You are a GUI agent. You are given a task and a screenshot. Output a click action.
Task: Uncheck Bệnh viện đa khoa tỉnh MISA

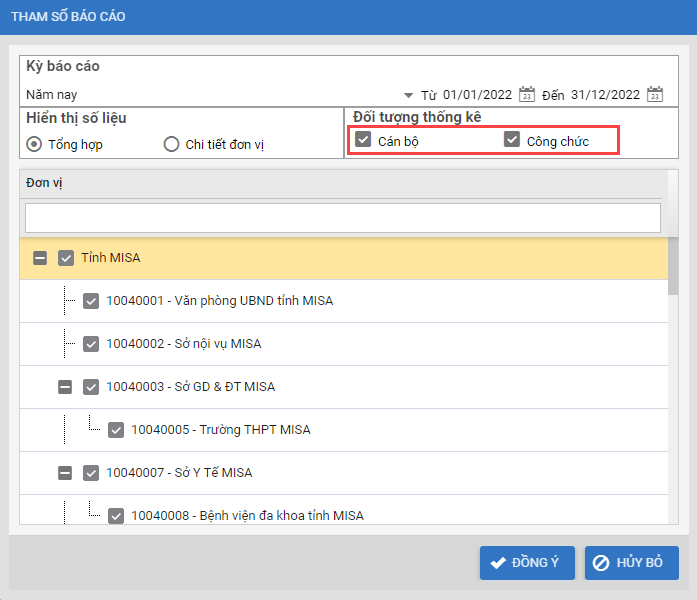116,516
